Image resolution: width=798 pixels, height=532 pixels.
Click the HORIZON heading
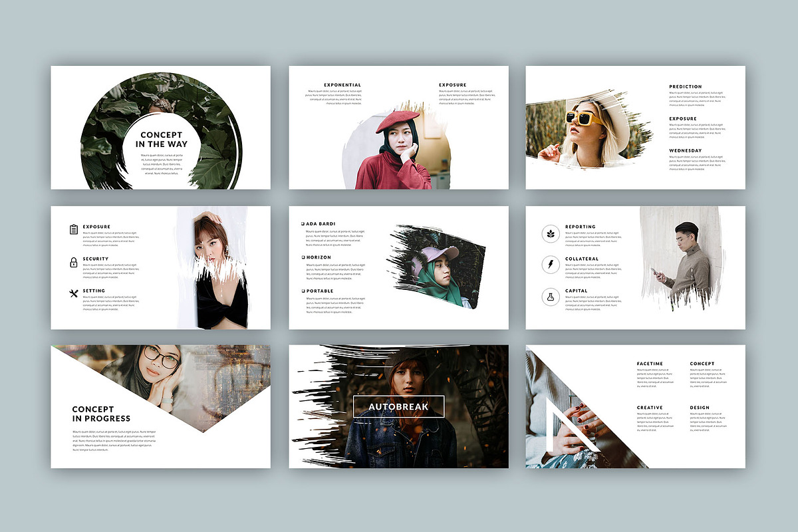pyautogui.click(x=319, y=257)
